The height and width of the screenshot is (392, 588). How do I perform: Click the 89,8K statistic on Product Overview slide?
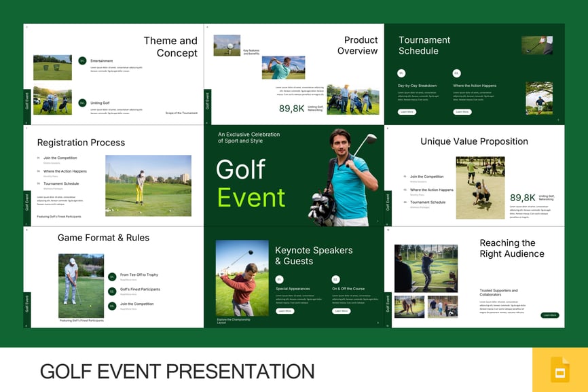291,108
